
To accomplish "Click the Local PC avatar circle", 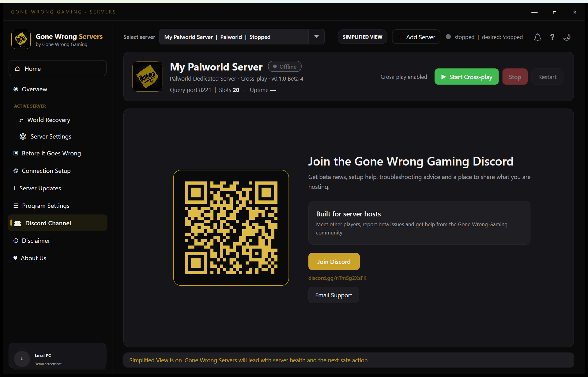I will (x=22, y=359).
